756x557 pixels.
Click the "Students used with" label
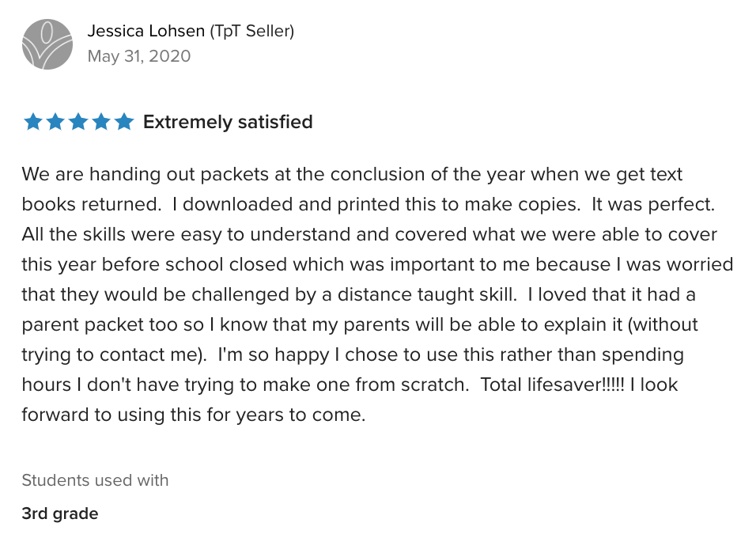pyautogui.click(x=95, y=480)
